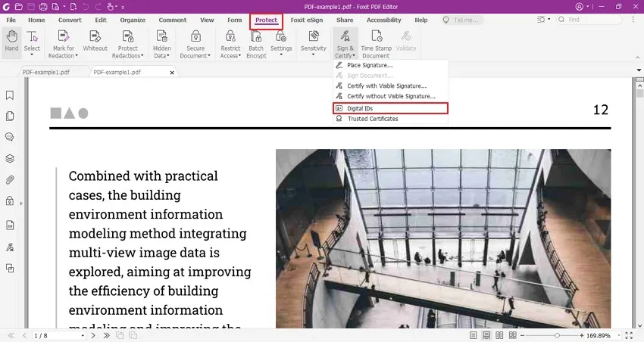Click the Print icon in title bar
This screenshot has height=342, width=644.
coord(43,7)
